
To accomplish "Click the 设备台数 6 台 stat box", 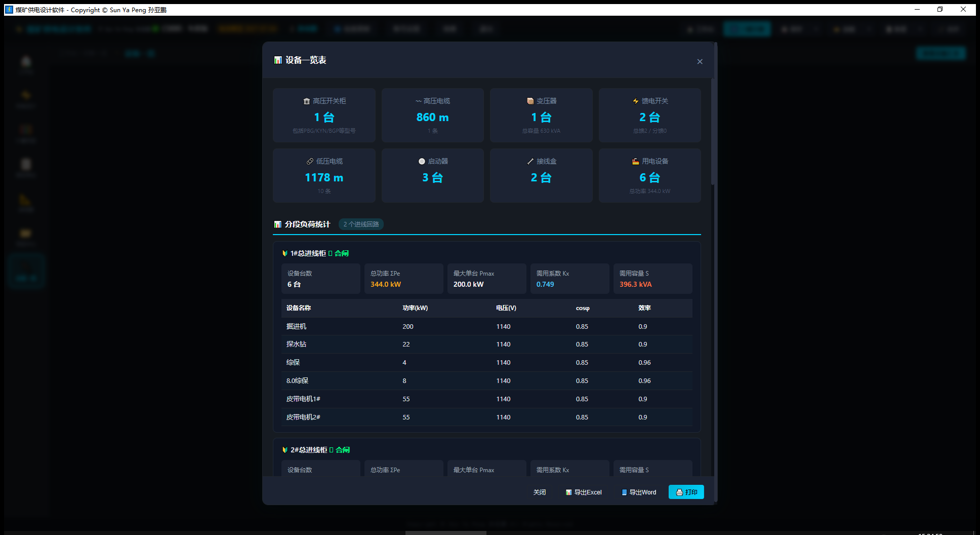I will 321,279.
